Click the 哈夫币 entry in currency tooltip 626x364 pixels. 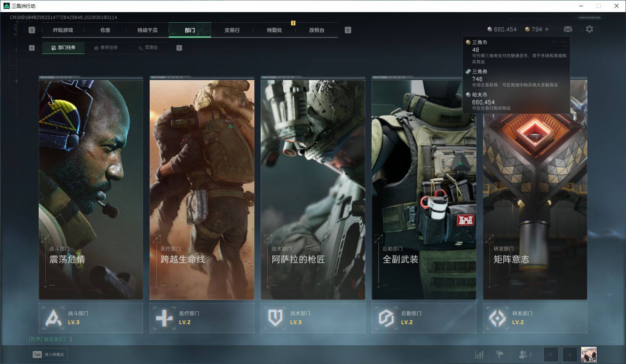click(x=516, y=101)
